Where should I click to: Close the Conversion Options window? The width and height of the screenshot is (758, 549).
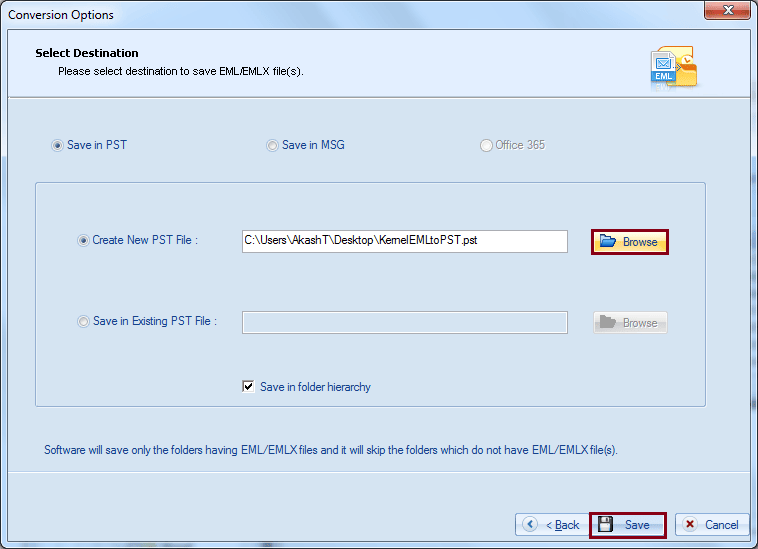click(x=727, y=10)
